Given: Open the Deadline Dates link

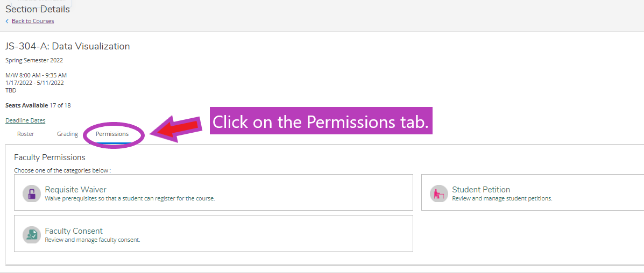Looking at the screenshot, I should coord(25,120).
